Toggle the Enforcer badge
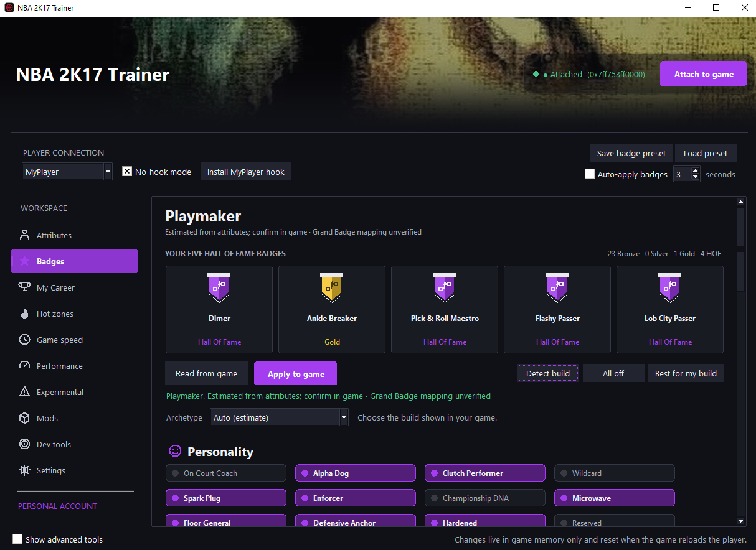This screenshot has height=550, width=756. click(x=356, y=498)
